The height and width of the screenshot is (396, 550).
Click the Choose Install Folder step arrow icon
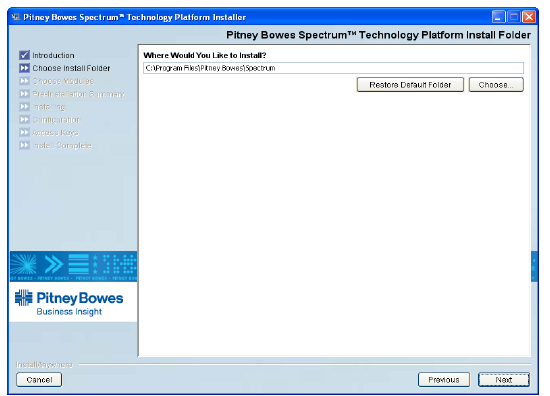point(25,68)
